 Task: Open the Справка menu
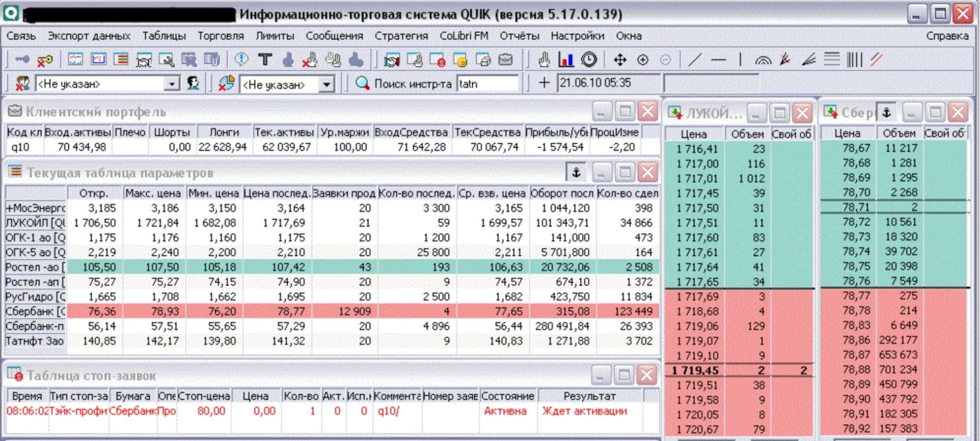coord(947,36)
